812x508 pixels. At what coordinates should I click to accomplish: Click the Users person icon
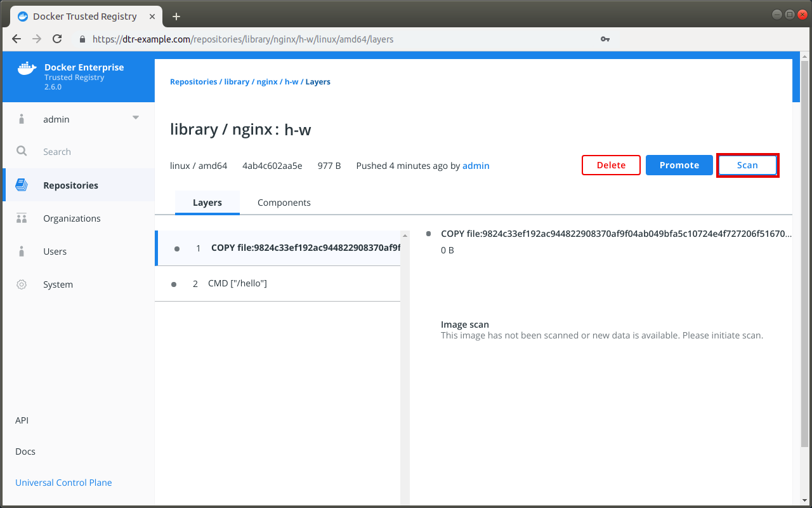click(x=22, y=251)
